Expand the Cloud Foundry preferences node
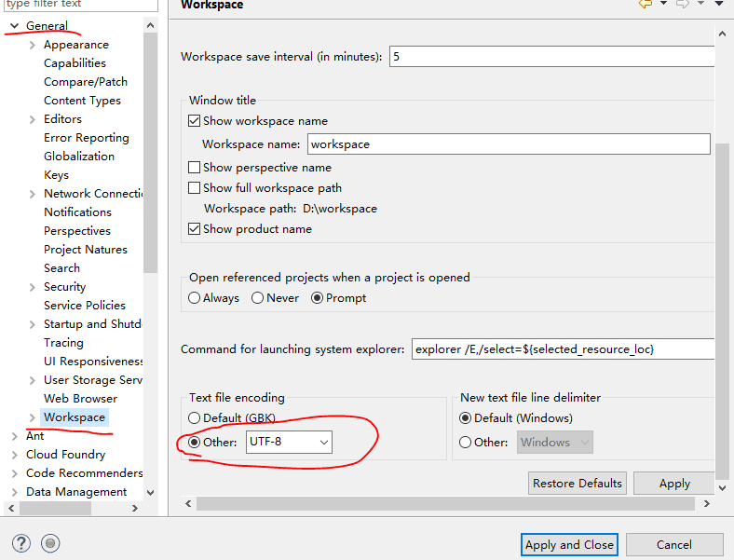Screen dimensions: 734x560 (15, 455)
